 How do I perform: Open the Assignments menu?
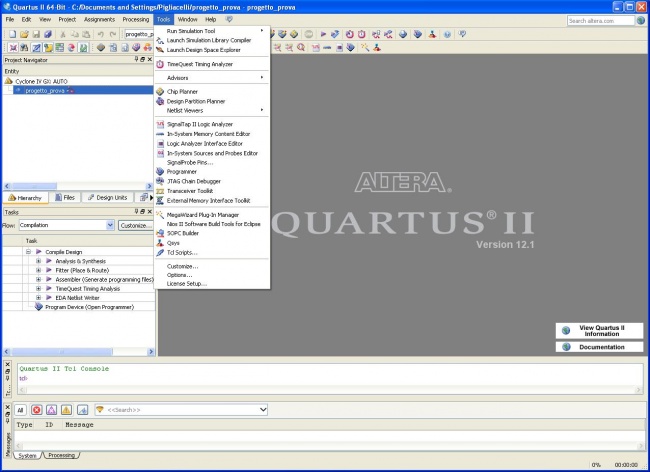click(x=99, y=19)
